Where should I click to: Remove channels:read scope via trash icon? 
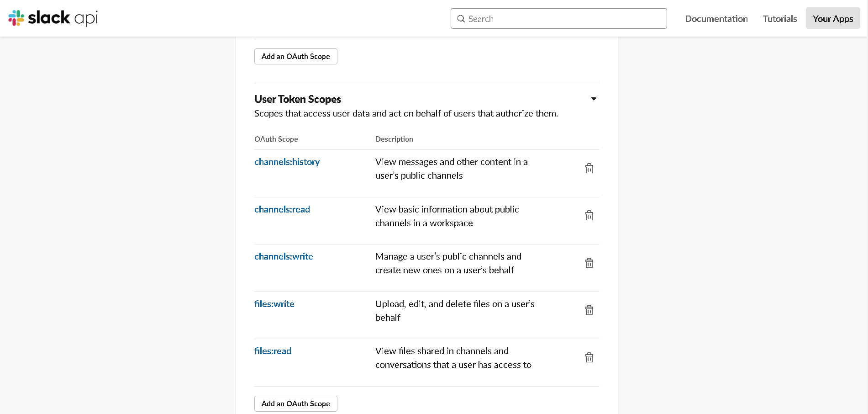click(589, 216)
